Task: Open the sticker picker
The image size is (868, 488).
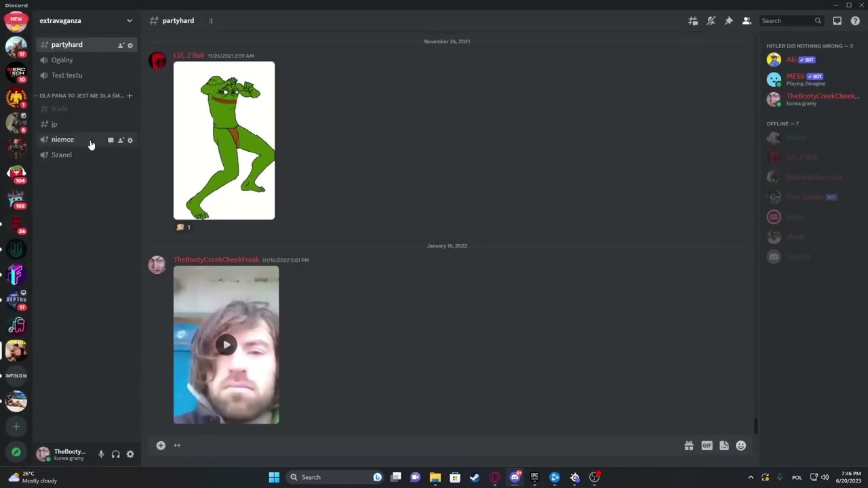Action: coord(724,445)
